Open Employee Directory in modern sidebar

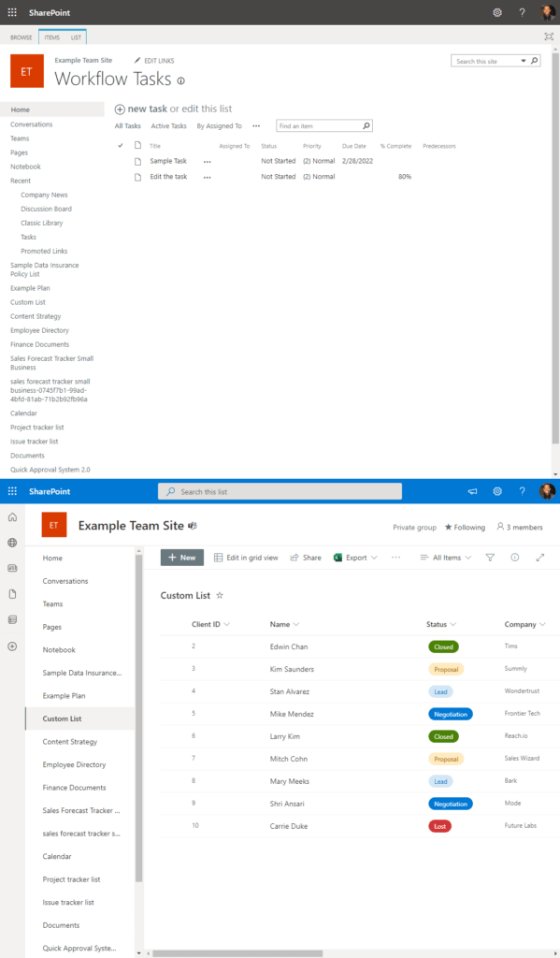[x=74, y=764]
